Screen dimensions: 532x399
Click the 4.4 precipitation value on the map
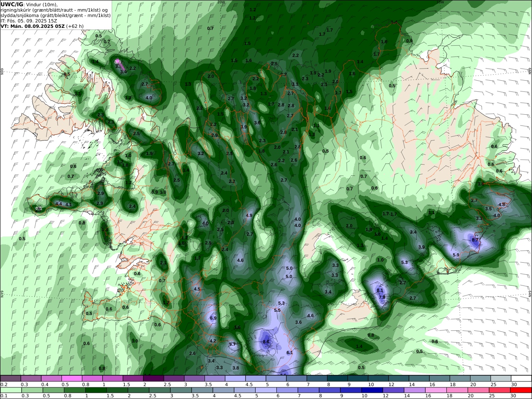(59, 204)
